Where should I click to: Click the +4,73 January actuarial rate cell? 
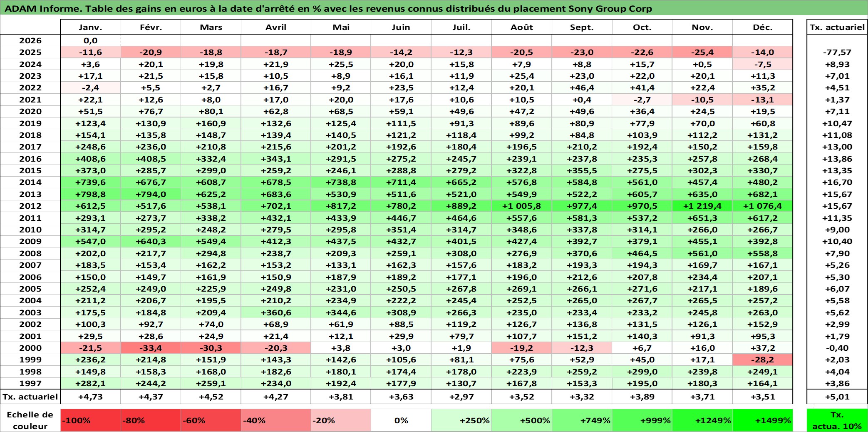click(x=91, y=397)
